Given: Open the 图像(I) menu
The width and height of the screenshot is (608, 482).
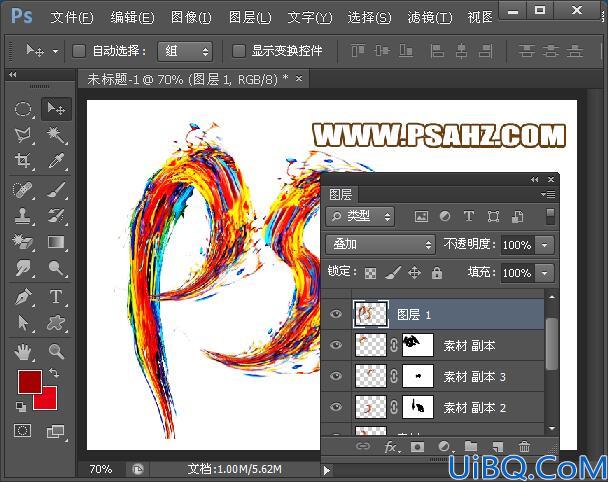Looking at the screenshot, I should click(191, 17).
